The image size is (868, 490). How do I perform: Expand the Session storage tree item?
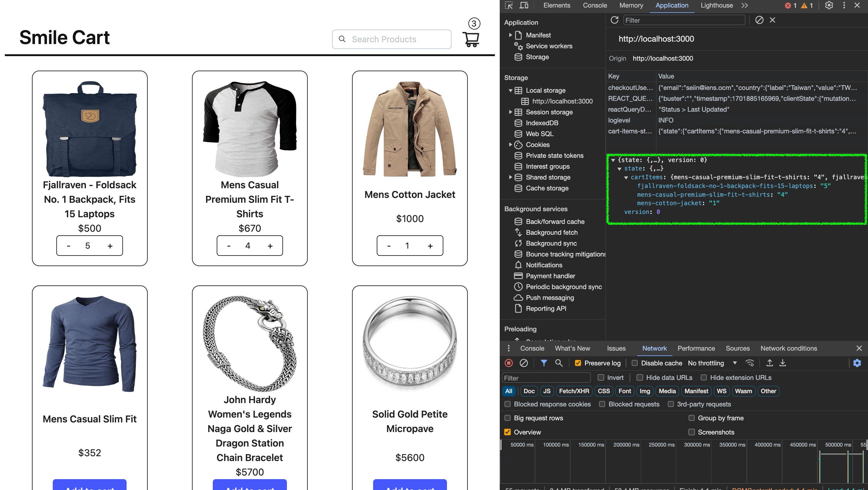511,112
